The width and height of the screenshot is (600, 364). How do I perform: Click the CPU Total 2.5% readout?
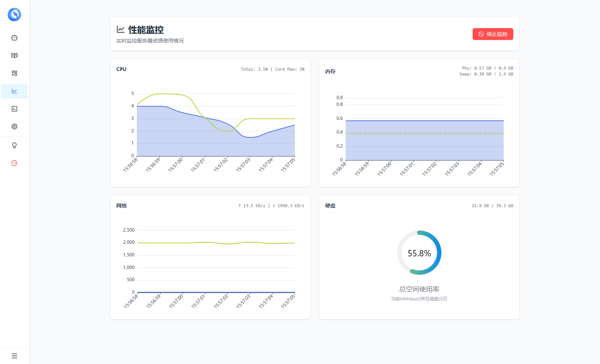[x=254, y=69]
